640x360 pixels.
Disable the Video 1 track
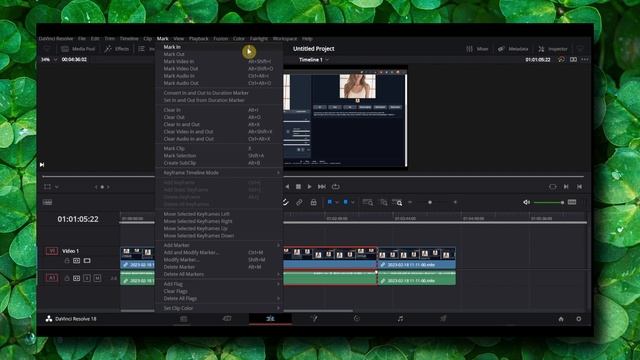click(87, 261)
